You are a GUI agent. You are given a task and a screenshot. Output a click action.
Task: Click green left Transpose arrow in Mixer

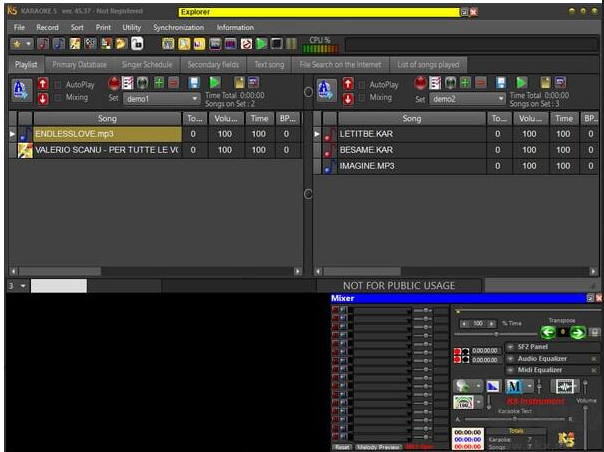pos(548,333)
